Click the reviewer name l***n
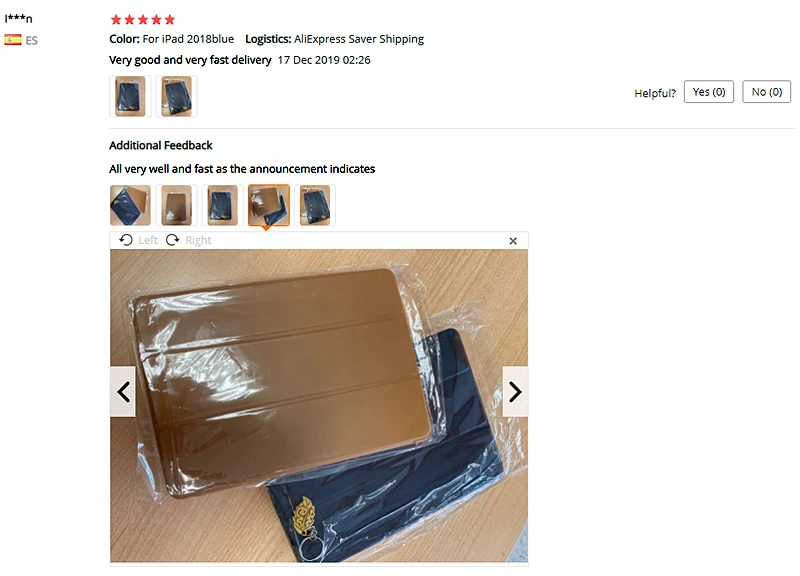The width and height of the screenshot is (800, 576). (18, 18)
